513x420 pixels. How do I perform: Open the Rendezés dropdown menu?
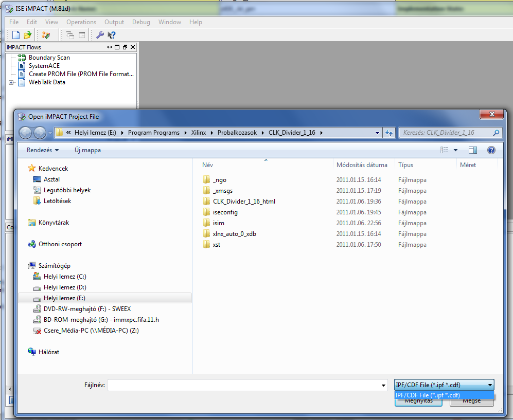(x=43, y=150)
